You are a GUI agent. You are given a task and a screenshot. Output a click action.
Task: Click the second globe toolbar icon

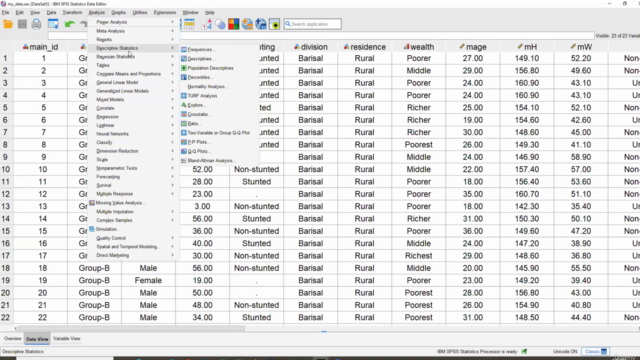(261, 24)
